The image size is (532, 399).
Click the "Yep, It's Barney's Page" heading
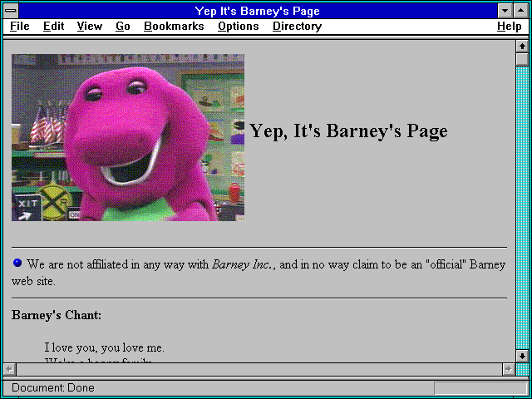point(348,131)
